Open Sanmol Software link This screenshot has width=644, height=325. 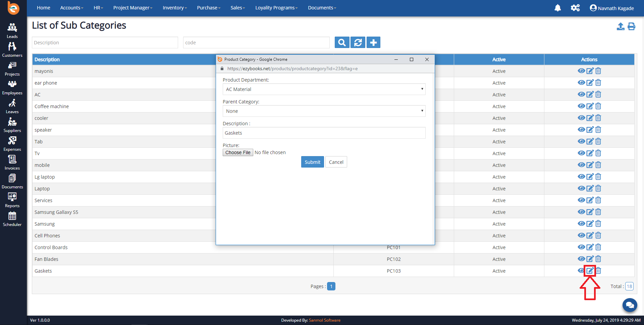pos(324,320)
